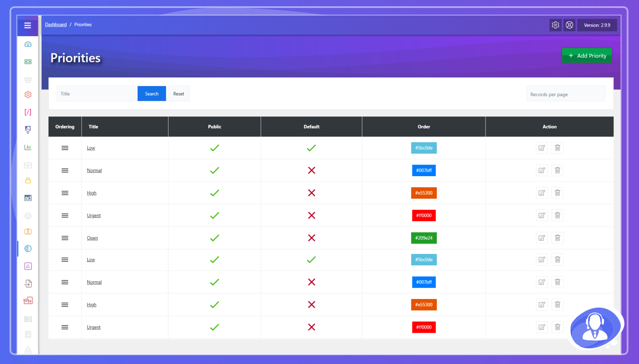Click the #ff0000 swatch in the first Urgent row
639x364 pixels.
[424, 216]
